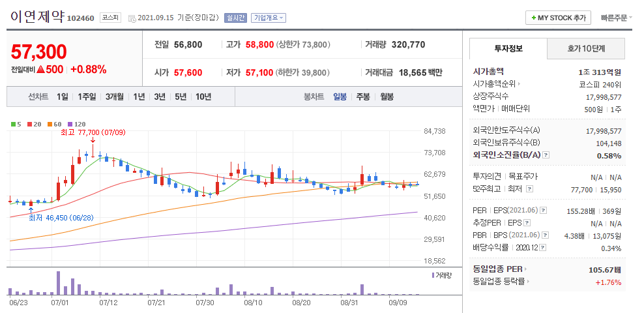Click the 코스피 market badge
Image resolution: width=644 pixels, height=313 pixels.
point(110,18)
